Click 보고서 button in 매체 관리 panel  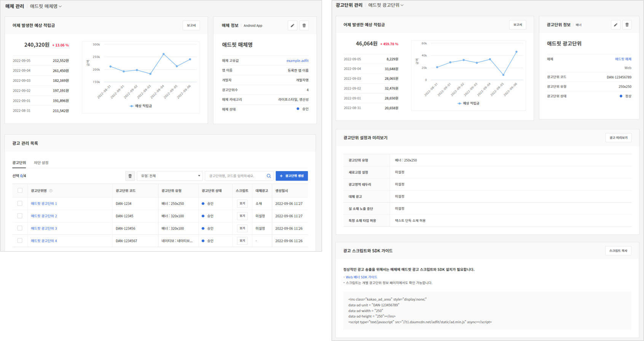[191, 25]
